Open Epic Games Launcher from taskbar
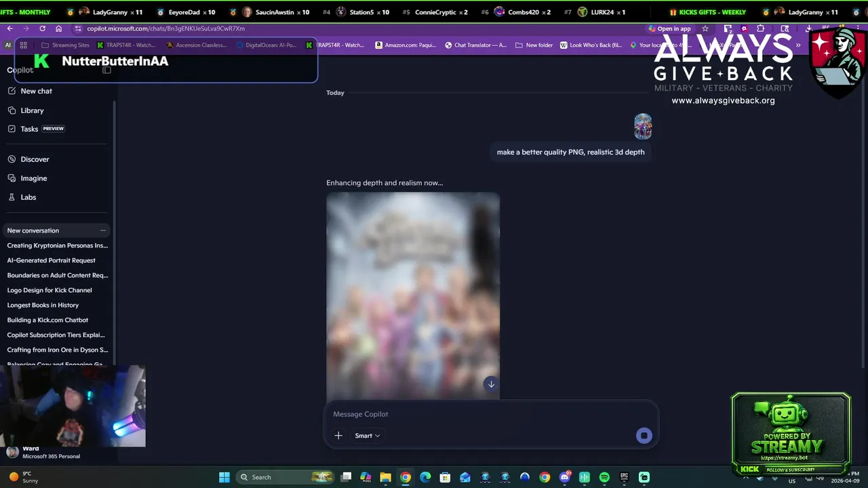Image resolution: width=868 pixels, height=488 pixels. 624,477
